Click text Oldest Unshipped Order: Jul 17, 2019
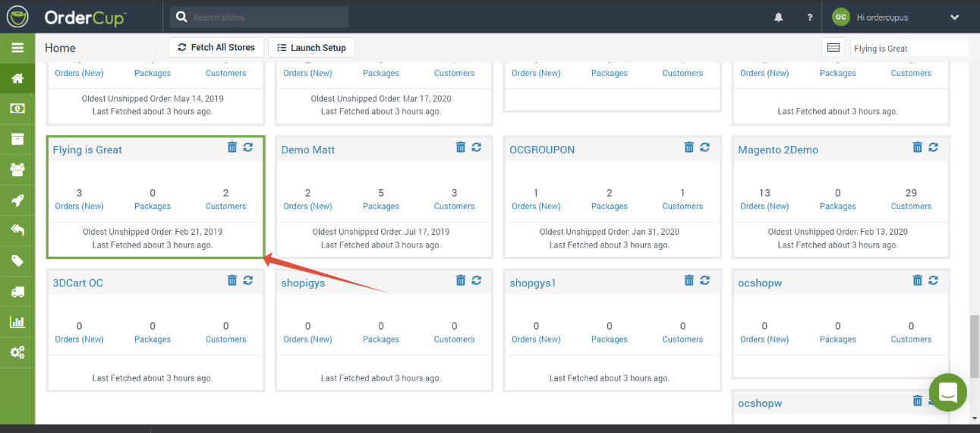980x433 pixels. click(381, 232)
